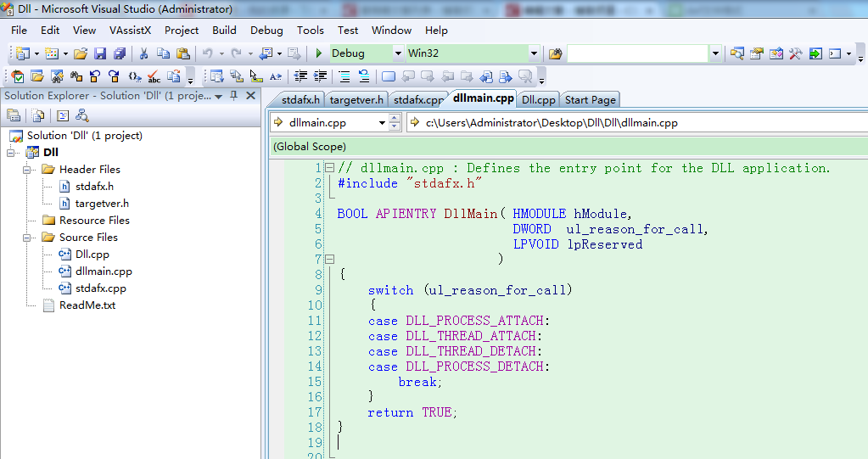Open the Properties Window toolbar icon
This screenshot has width=868, height=459.
[756, 53]
